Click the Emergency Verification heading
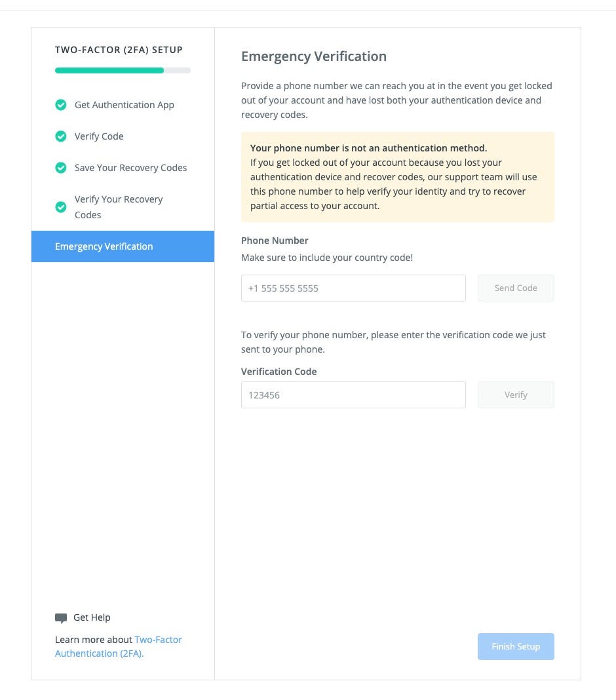Viewport: 616px width, 700px height. coord(314,56)
